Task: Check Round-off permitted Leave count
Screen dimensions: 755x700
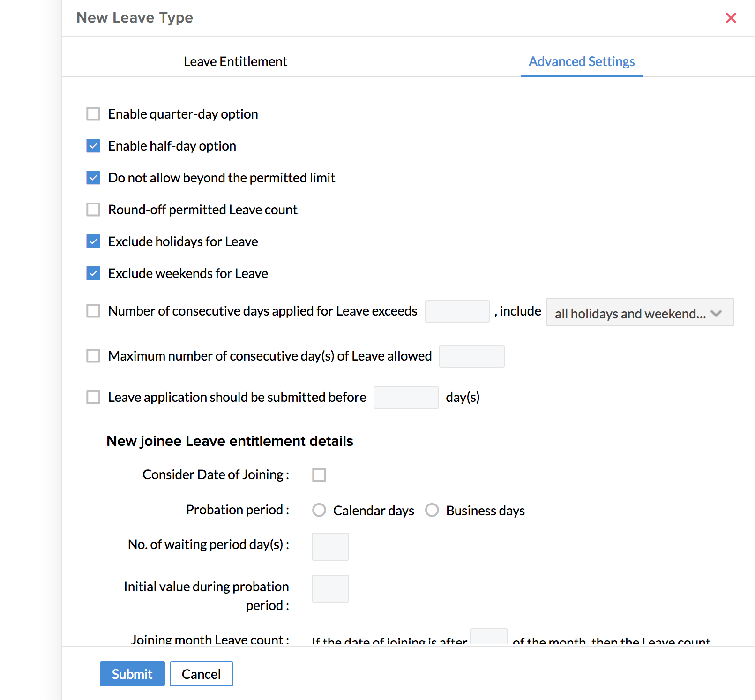Action: coord(93,210)
